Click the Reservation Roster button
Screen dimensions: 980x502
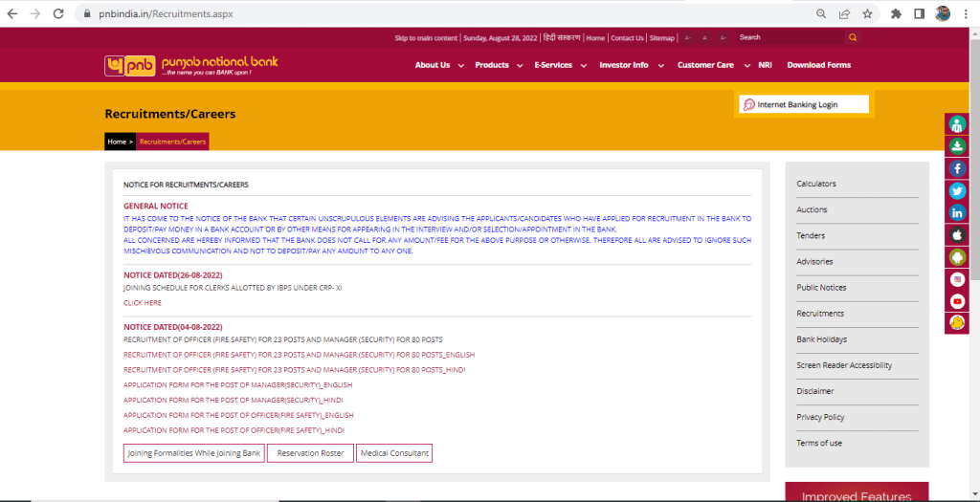point(311,453)
